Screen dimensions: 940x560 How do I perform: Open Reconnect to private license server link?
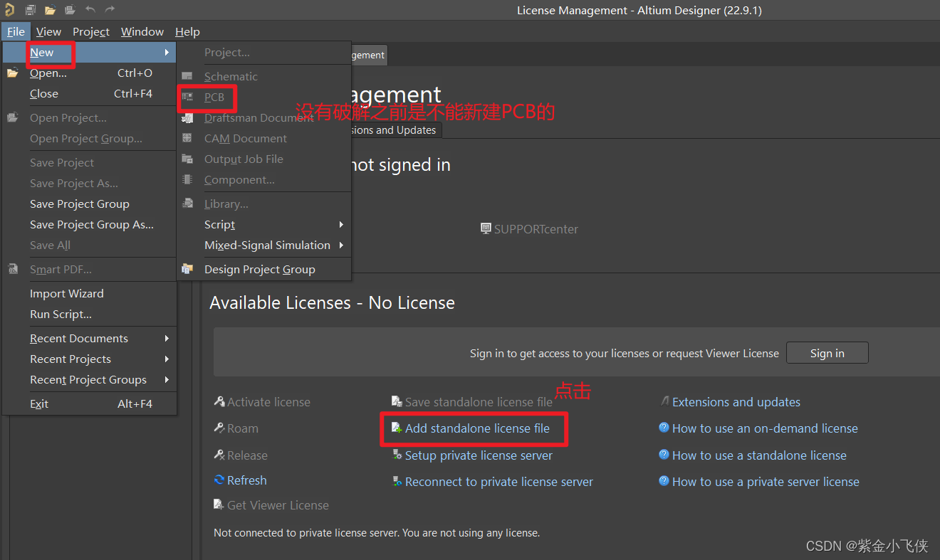[498, 482]
